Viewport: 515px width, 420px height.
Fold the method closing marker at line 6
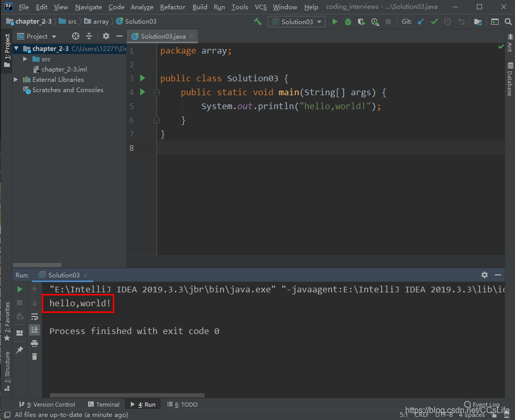tap(157, 120)
